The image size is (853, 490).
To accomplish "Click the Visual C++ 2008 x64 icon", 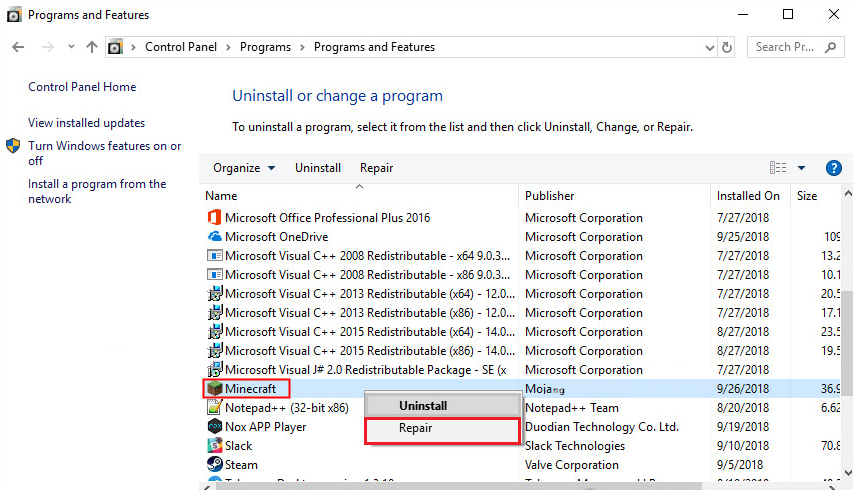I will (x=215, y=256).
